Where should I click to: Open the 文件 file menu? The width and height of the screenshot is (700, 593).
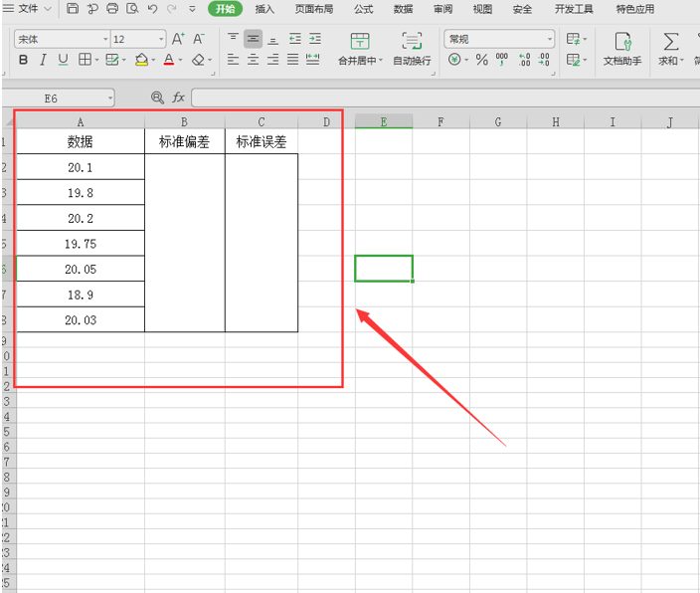point(28,9)
